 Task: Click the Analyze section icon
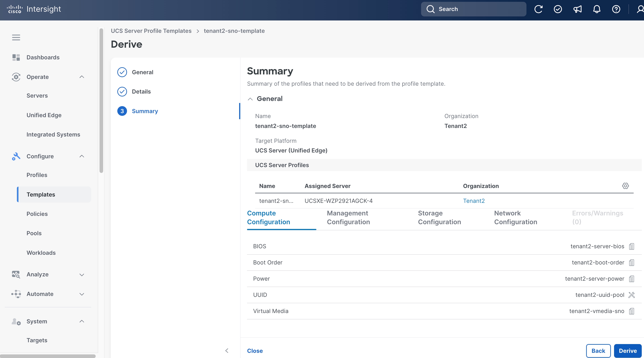tap(16, 274)
